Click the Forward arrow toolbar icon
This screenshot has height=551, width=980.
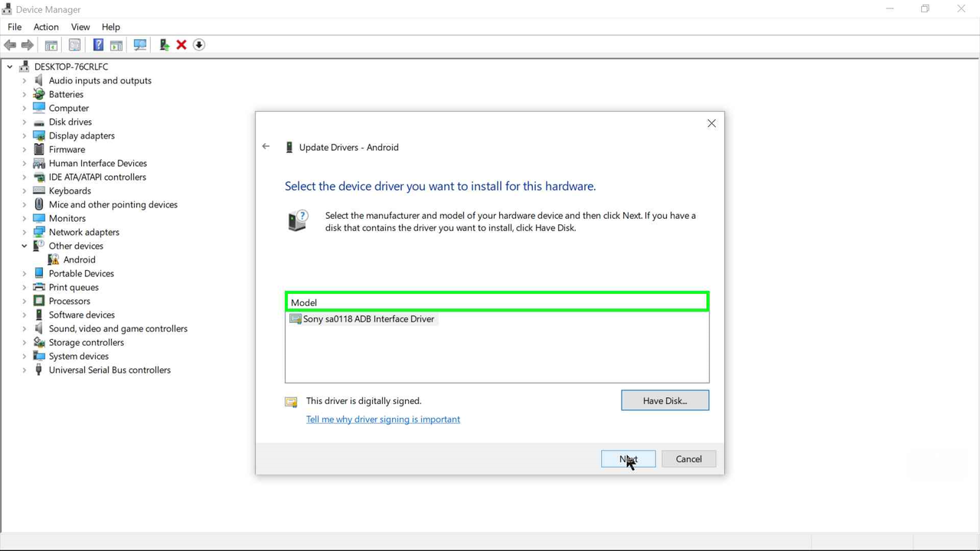(x=28, y=45)
